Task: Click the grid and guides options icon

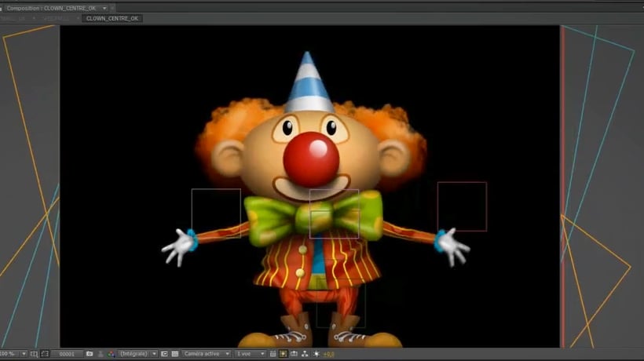Action: (x=34, y=353)
